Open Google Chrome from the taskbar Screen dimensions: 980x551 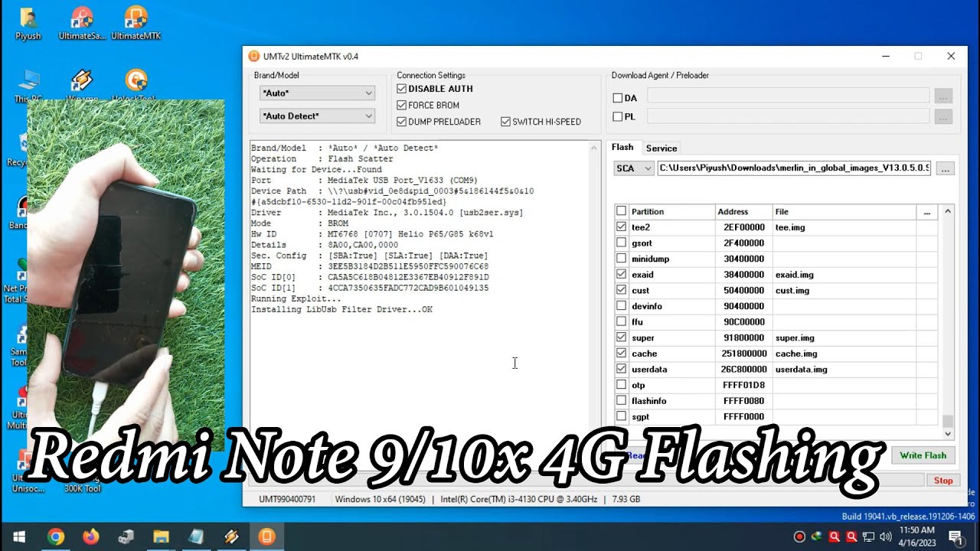pyautogui.click(x=55, y=536)
